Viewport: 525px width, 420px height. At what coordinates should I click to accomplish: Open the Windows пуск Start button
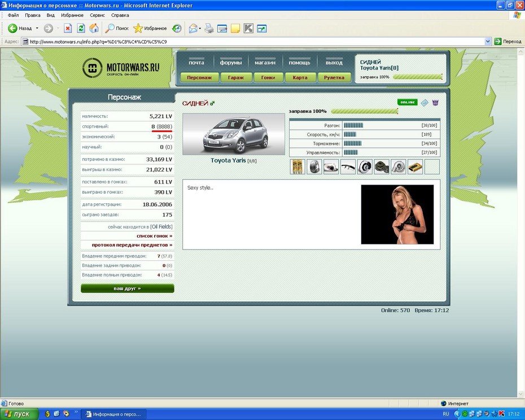pos(19,414)
